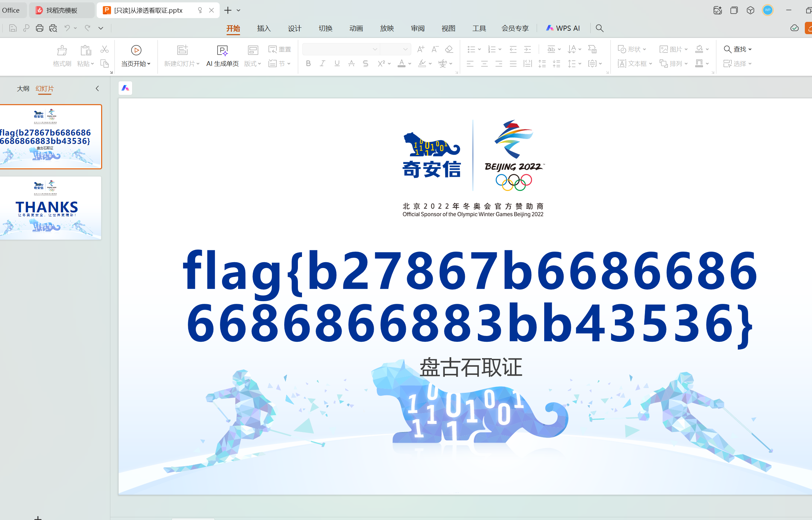Click the Print icon
Viewport: 812px width, 520px height.
tap(40, 28)
